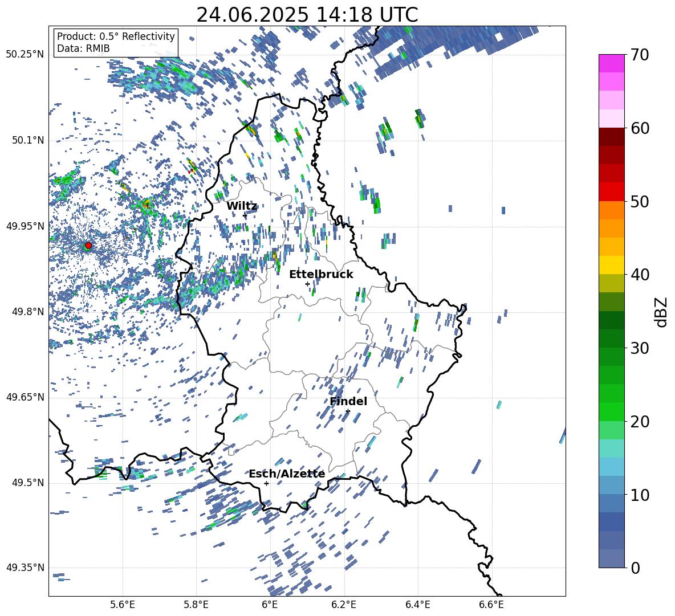Click the 49.35°N latitude label
Screen dimensions: 675x616
click(x=25, y=568)
